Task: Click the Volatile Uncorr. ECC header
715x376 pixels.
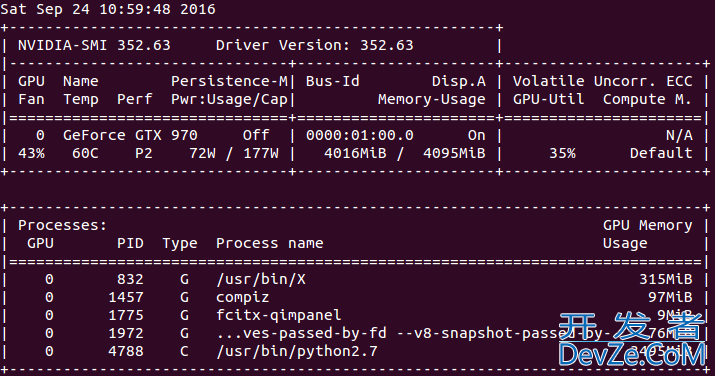Action: pyautogui.click(x=602, y=81)
